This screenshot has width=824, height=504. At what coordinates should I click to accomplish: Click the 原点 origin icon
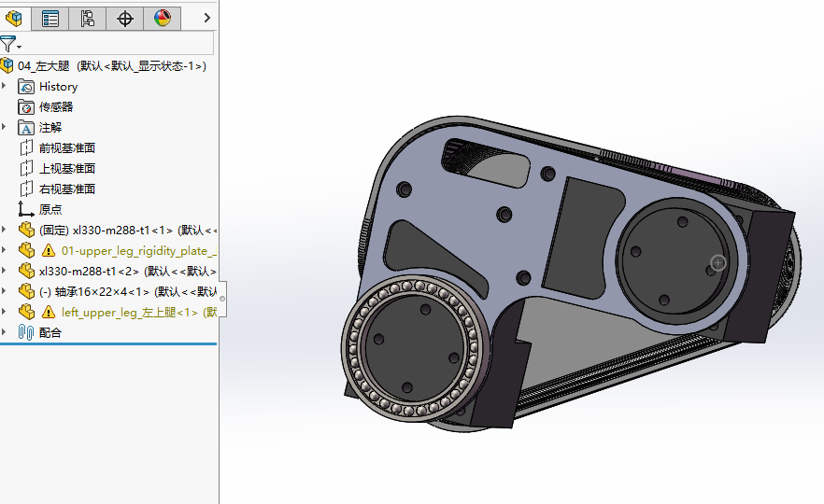point(26,209)
